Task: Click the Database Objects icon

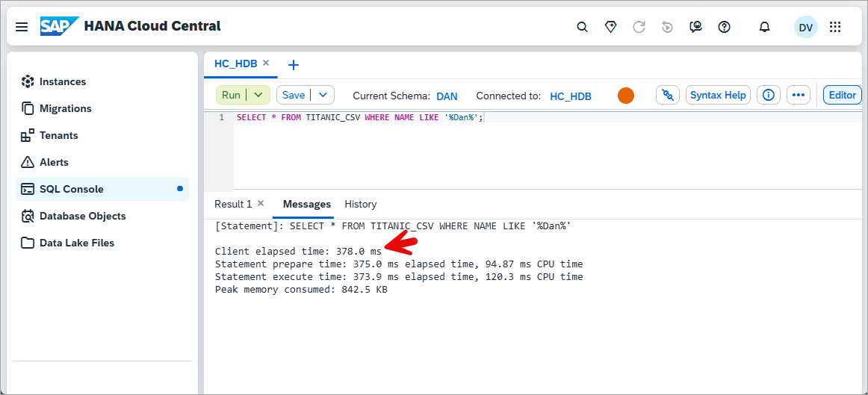Action: coord(28,217)
